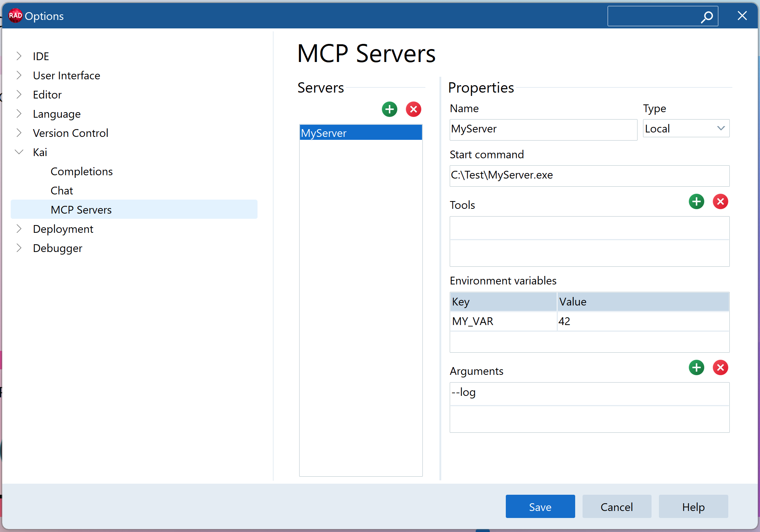This screenshot has width=760, height=532.
Task: Click the MY_VAR key cell
Action: coord(503,321)
